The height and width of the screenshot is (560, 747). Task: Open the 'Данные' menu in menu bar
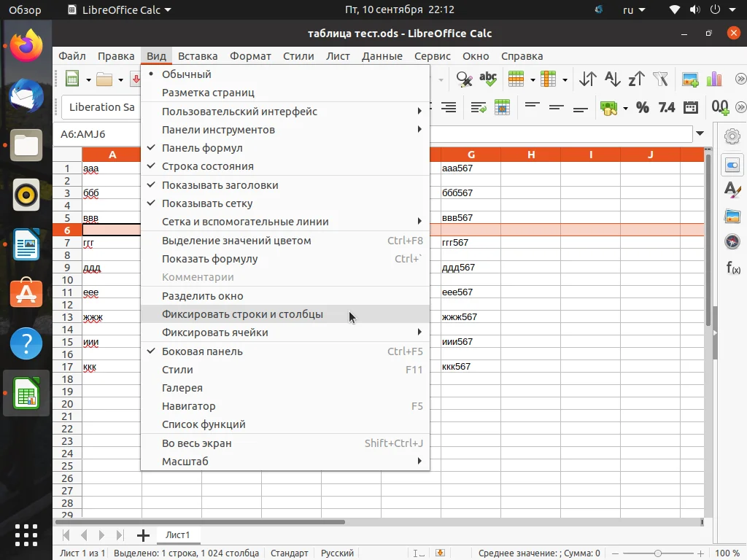382,56
